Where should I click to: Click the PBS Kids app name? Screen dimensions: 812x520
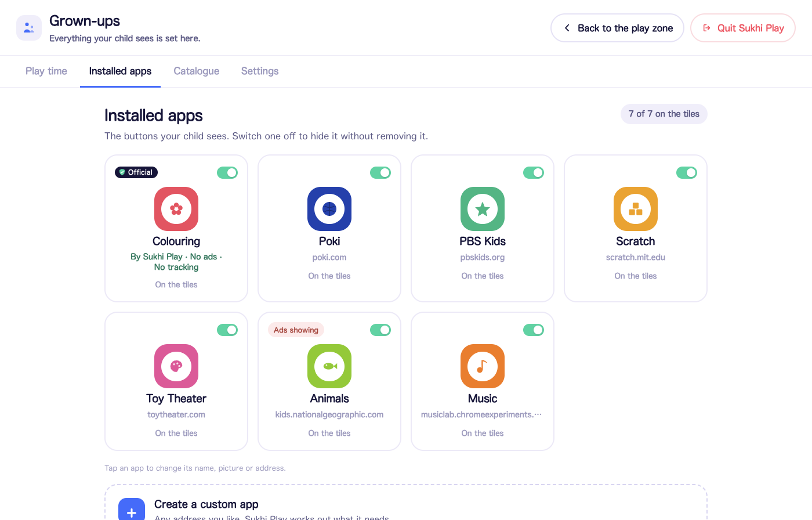click(483, 241)
